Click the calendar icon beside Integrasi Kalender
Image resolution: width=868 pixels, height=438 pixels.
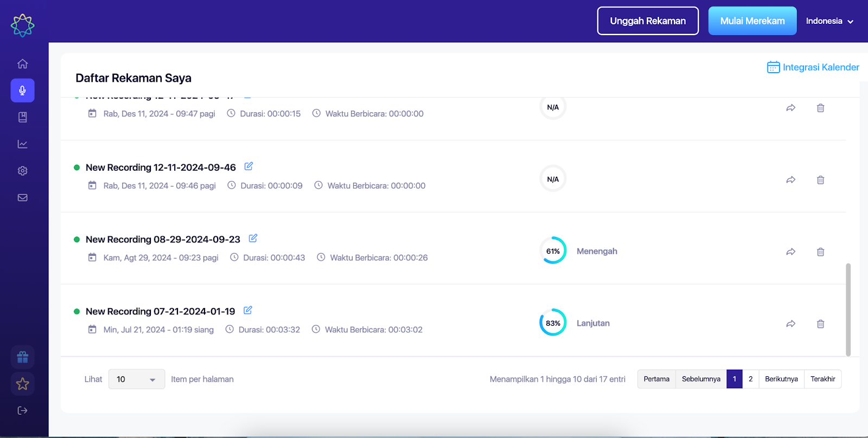click(x=774, y=67)
